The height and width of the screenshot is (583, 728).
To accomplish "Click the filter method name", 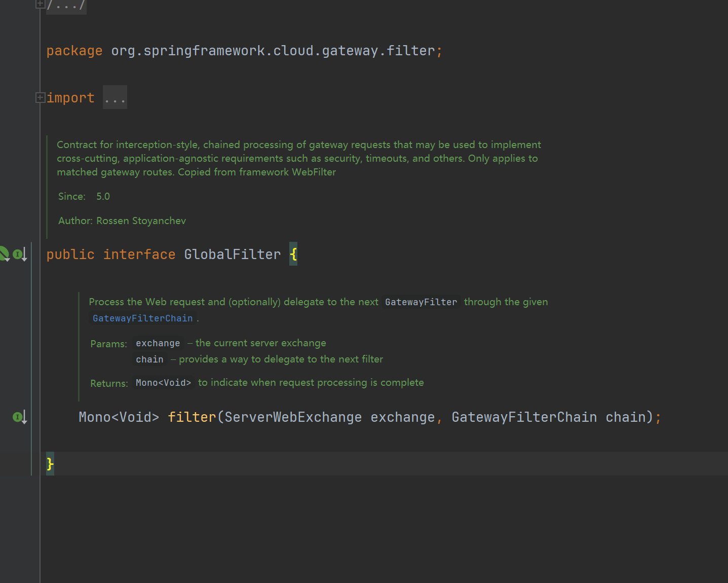I will pos(192,417).
